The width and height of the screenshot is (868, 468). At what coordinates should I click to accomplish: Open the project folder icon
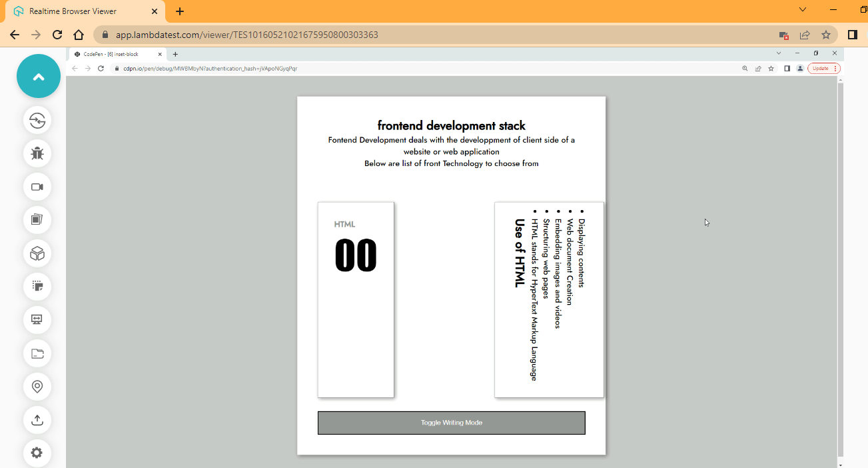37,353
